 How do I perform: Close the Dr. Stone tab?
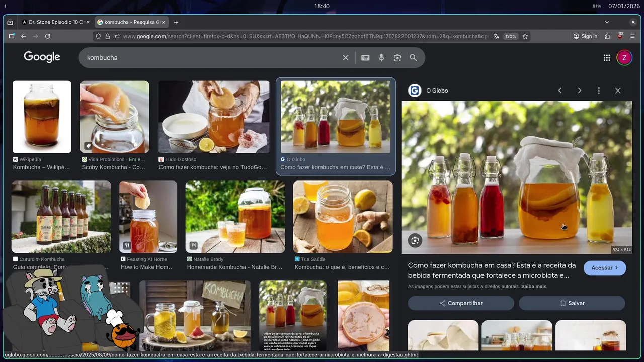88,22
